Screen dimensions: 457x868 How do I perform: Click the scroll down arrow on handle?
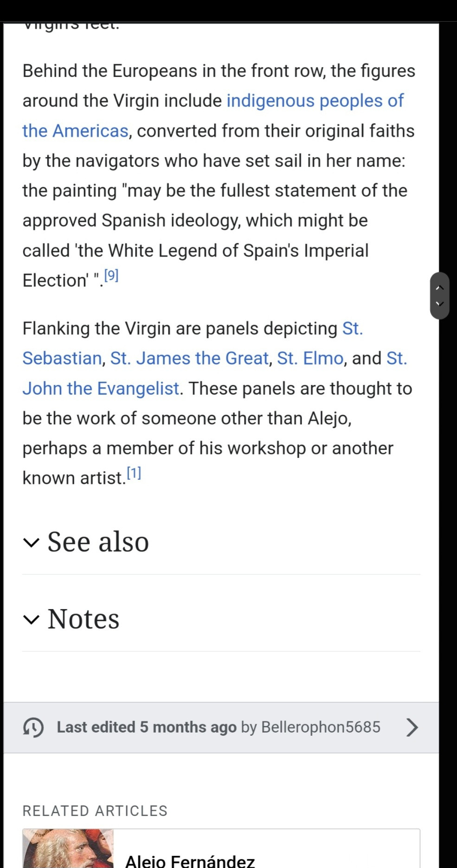440,304
